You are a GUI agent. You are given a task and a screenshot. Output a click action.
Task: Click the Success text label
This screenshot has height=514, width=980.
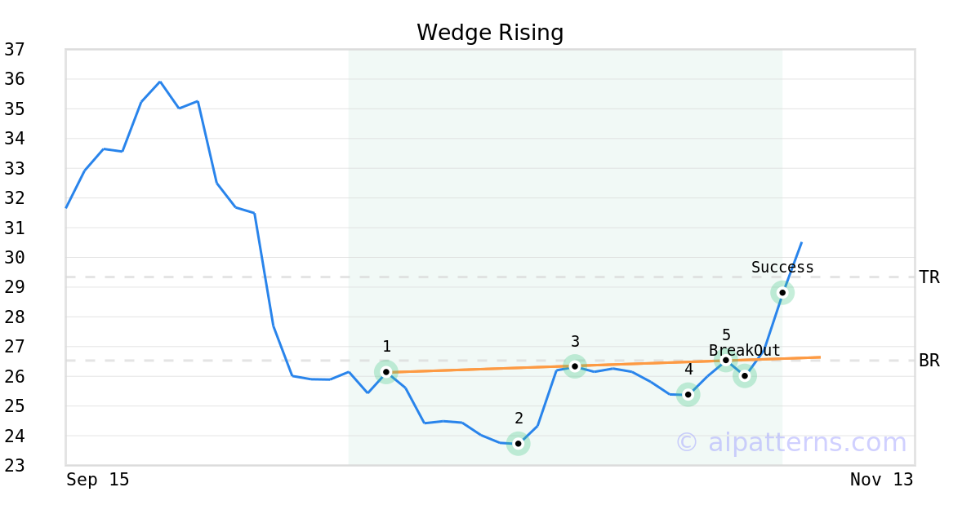click(782, 268)
